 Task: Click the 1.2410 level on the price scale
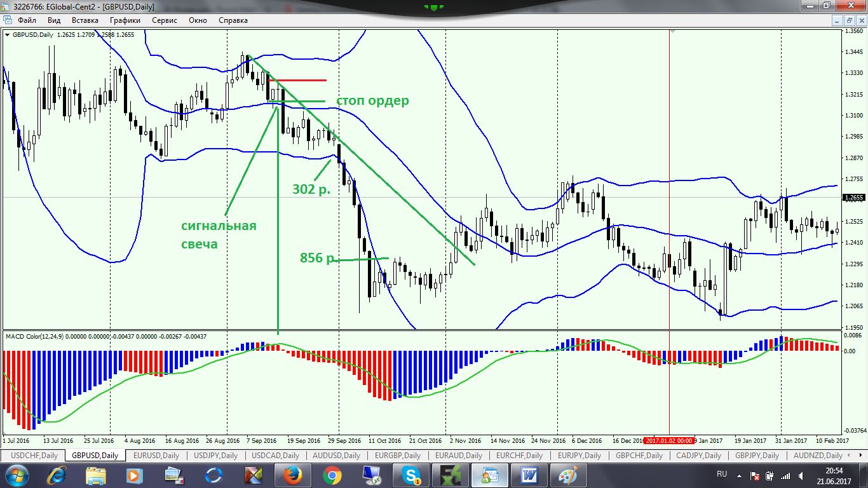click(853, 242)
